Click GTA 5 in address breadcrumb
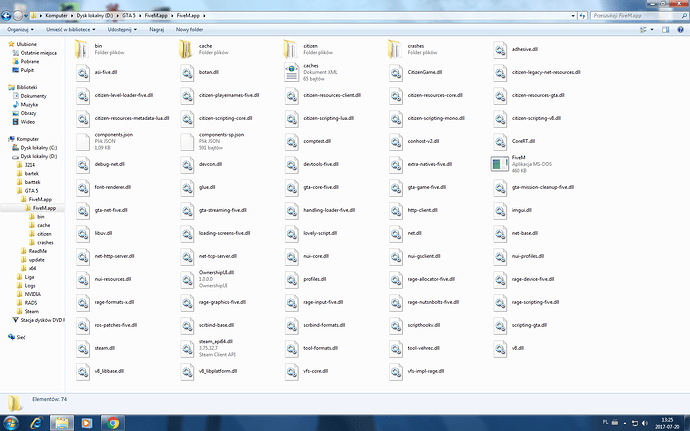The height and width of the screenshot is (431, 690). pyautogui.click(x=128, y=15)
